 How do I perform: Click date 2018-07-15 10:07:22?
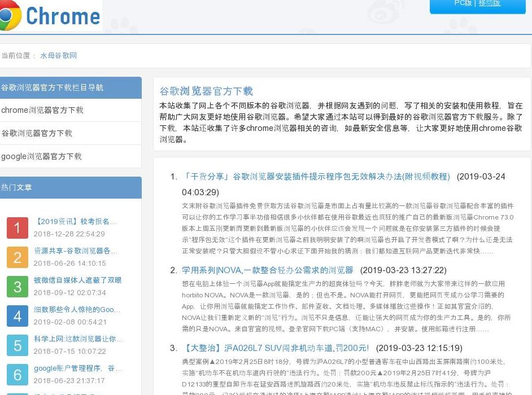[x=69, y=352]
